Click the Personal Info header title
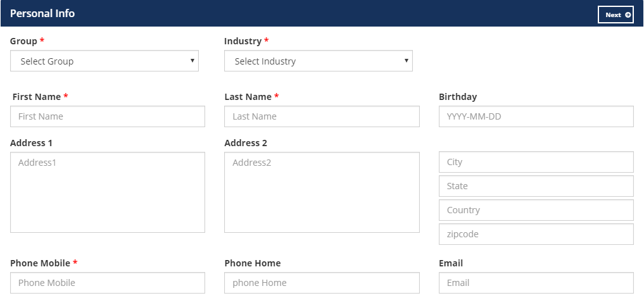The image size is (644, 298). pos(42,13)
